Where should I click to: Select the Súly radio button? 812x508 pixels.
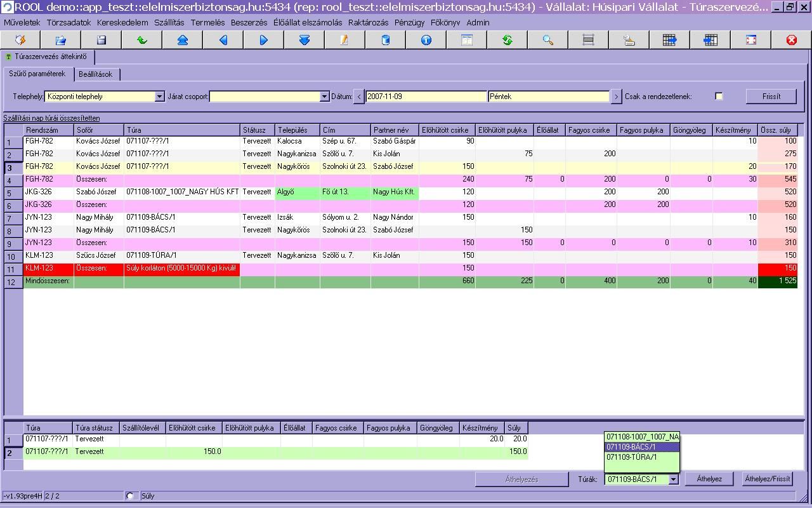[131, 496]
